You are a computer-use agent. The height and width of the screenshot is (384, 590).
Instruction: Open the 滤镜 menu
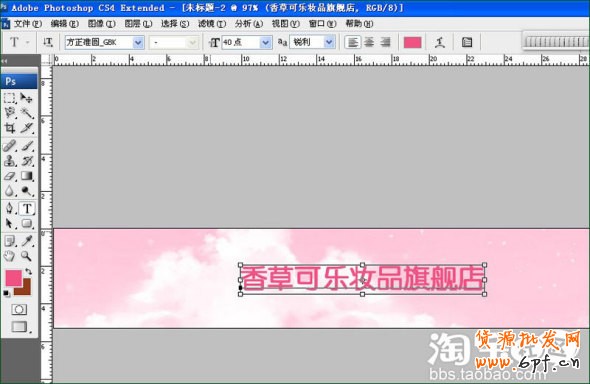click(x=212, y=24)
